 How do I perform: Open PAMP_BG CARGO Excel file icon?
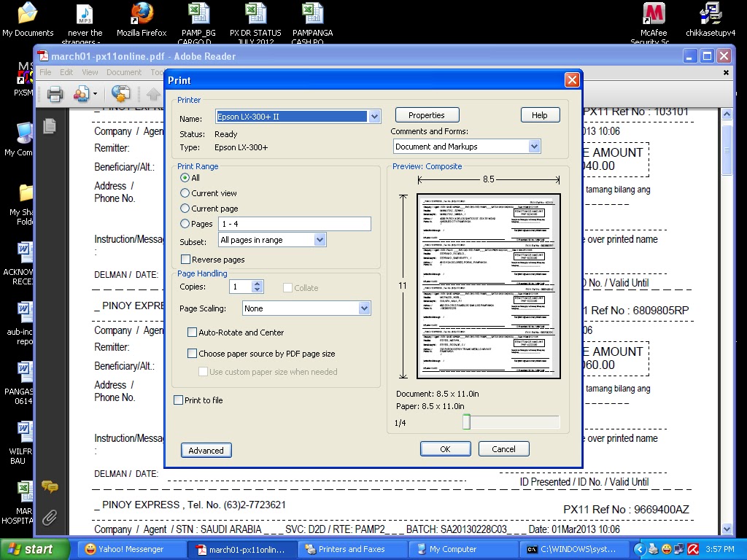198,23
